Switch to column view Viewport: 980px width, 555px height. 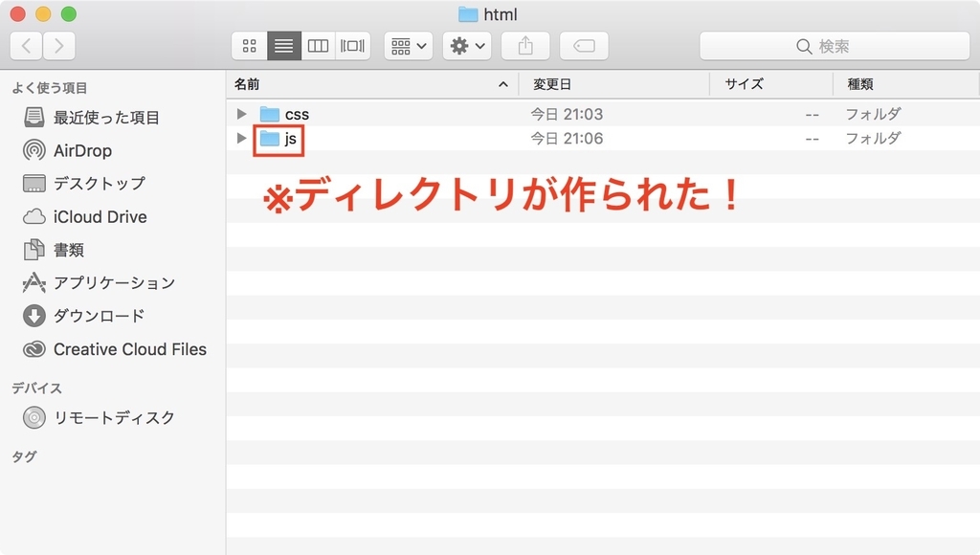coord(318,46)
